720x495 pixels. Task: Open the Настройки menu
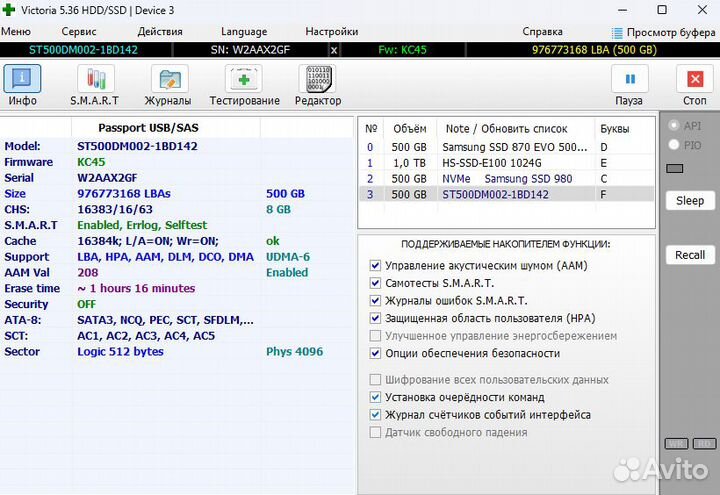click(332, 32)
